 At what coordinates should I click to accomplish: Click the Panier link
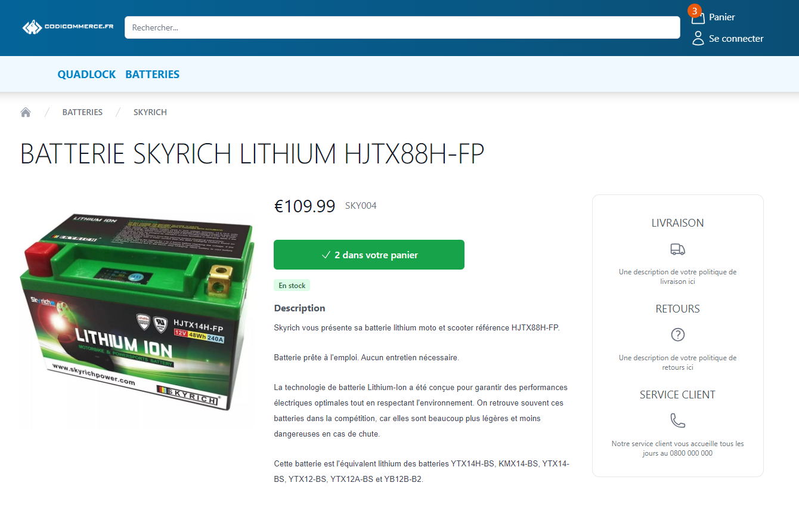coord(722,17)
